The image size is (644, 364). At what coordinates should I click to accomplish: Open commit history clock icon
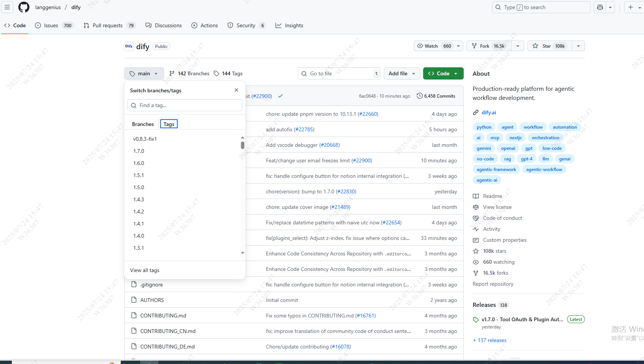pyautogui.click(x=419, y=96)
